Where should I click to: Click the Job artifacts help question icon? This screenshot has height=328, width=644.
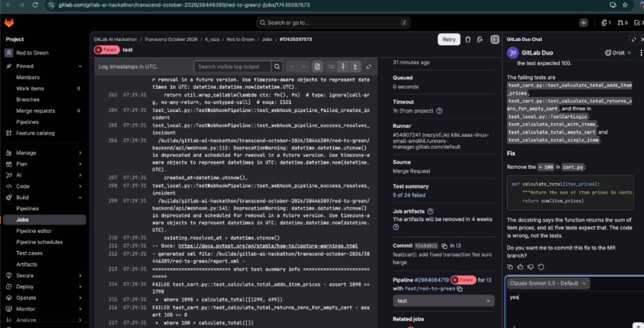pos(430,211)
